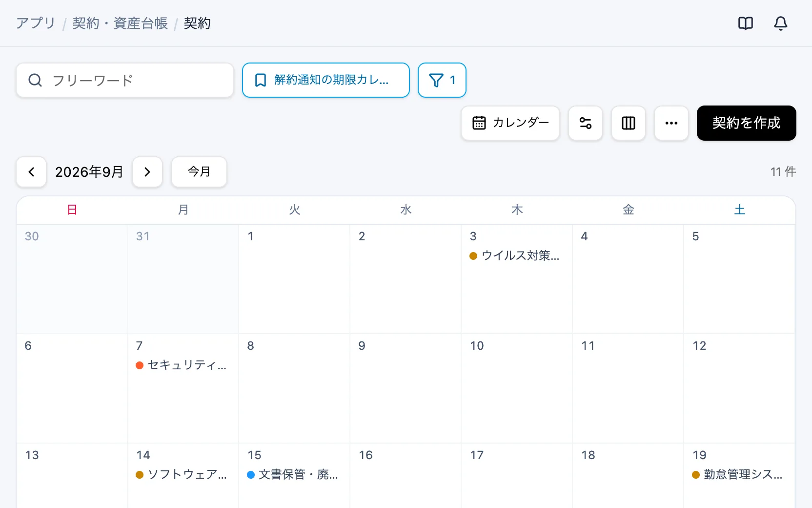This screenshot has height=508, width=812.
Task: Click the 土 weekday header
Action: (740, 210)
